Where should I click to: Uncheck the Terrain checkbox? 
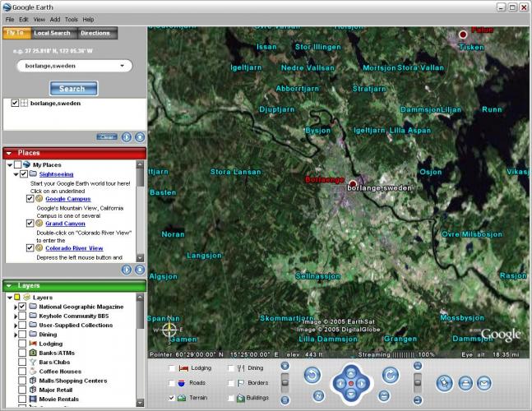coord(171,398)
